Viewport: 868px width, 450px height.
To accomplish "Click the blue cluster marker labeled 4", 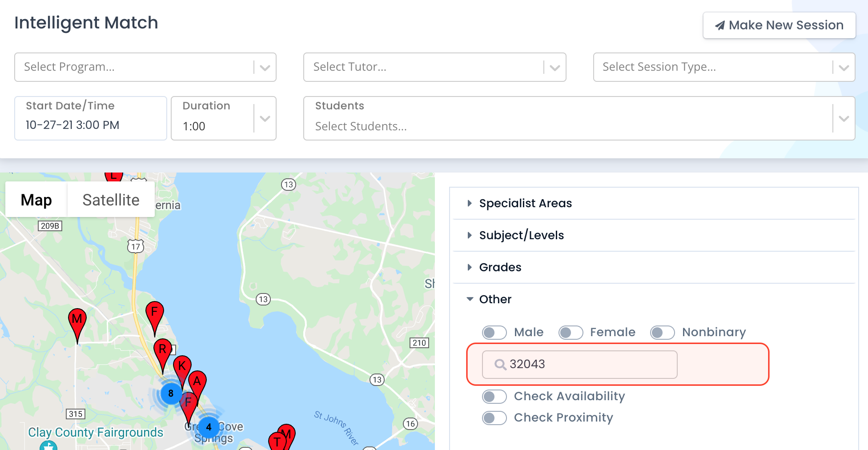I will click(209, 427).
